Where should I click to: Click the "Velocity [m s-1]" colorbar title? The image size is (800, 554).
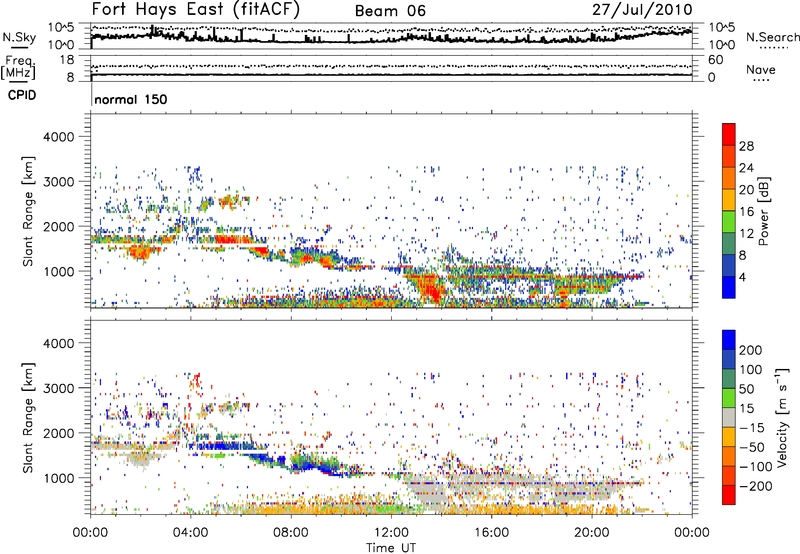(x=783, y=417)
